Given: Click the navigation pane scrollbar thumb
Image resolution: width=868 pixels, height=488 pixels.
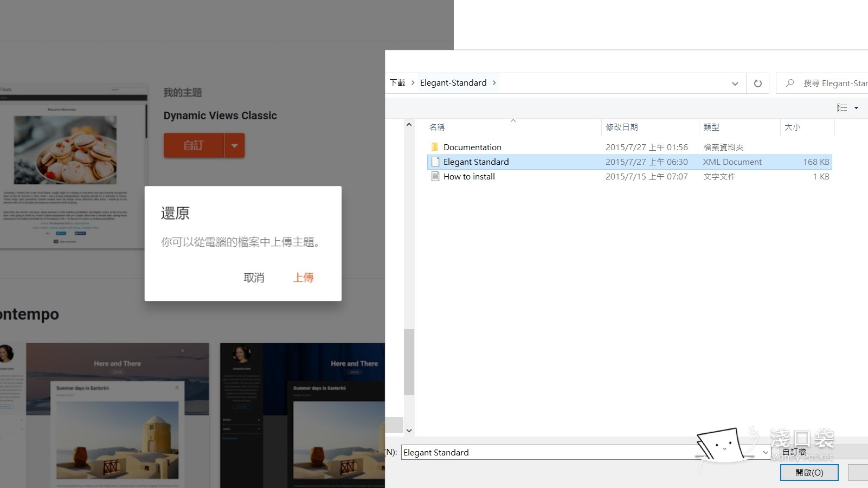Looking at the screenshot, I should click(x=409, y=362).
